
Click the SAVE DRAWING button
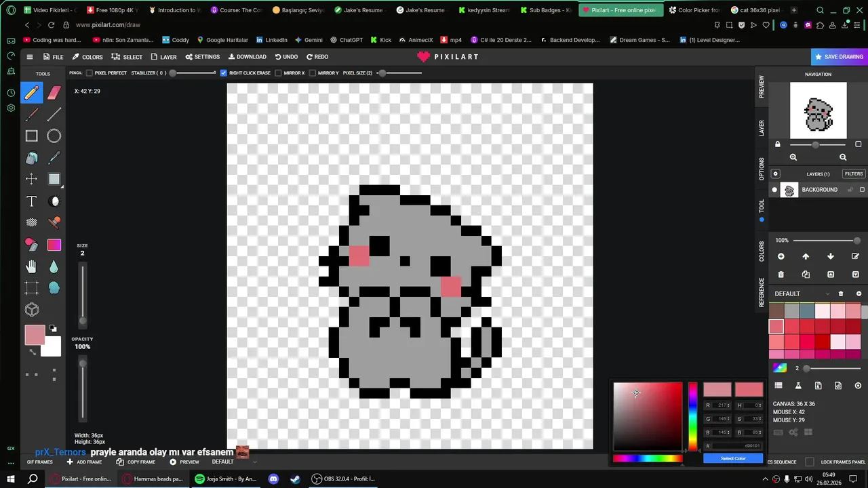pos(839,57)
